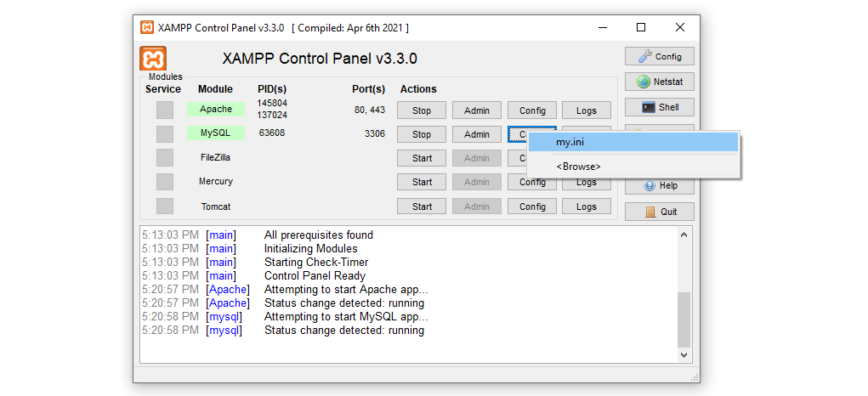Click the Quit door icon button
868x396 pixels.
tap(660, 212)
